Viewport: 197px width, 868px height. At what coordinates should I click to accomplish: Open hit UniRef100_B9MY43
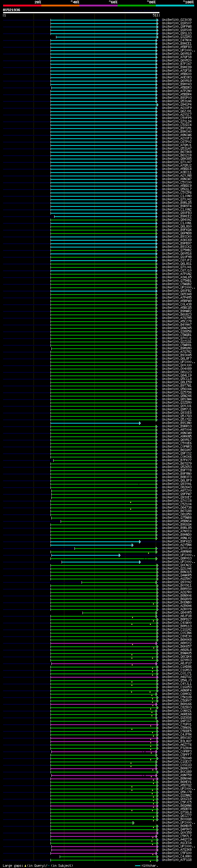tap(177, 84)
